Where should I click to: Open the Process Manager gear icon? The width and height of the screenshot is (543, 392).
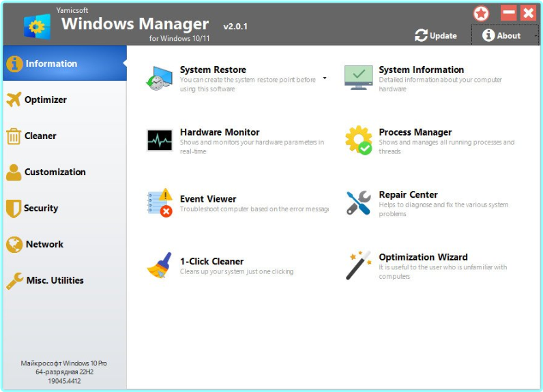coord(358,140)
